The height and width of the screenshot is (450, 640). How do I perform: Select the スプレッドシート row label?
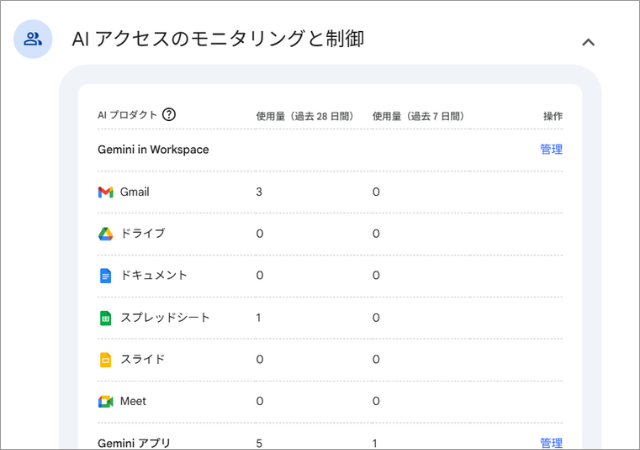pos(165,318)
